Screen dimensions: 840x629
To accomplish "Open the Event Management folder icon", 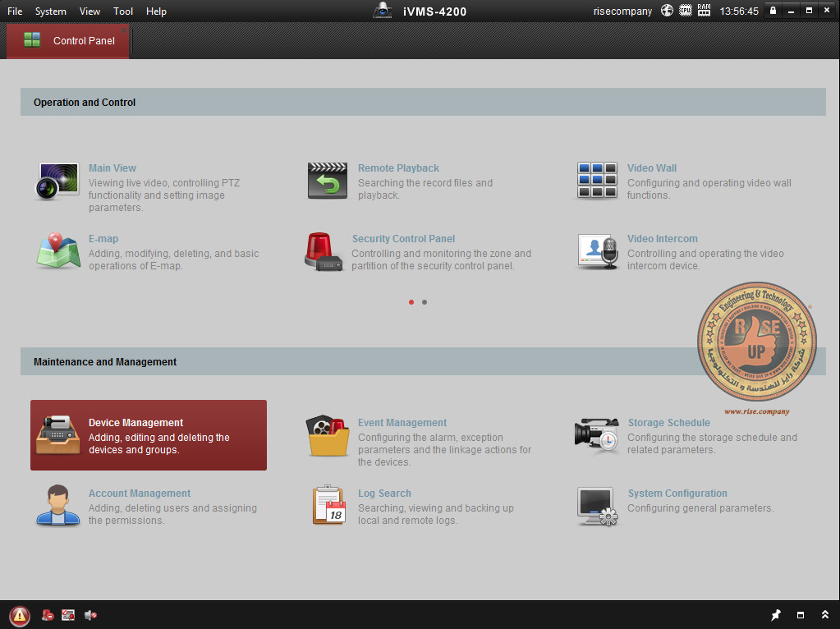I will [x=328, y=435].
